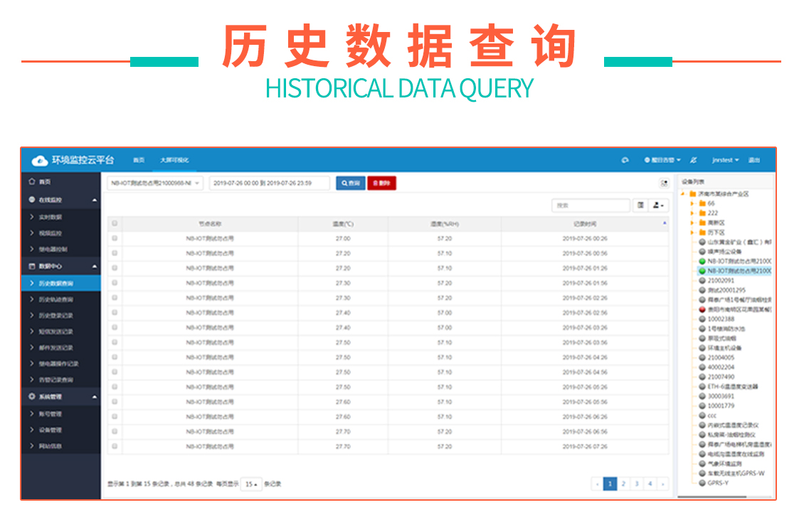
Task: Click the refresh icon in top bar
Action: [x=625, y=161]
